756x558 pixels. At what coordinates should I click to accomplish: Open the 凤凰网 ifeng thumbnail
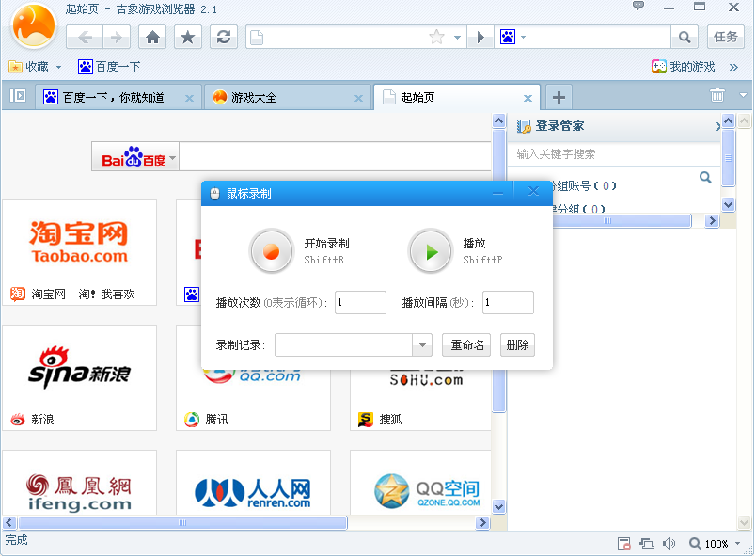[x=80, y=483]
